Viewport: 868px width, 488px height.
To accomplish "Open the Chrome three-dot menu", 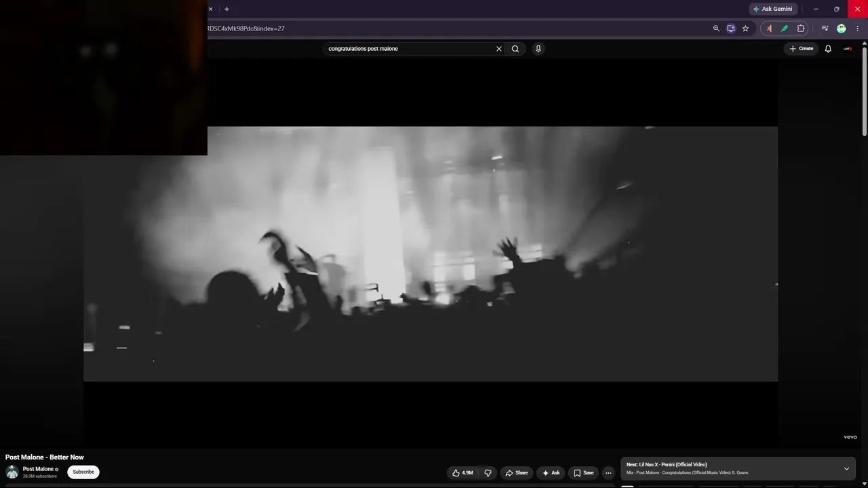I will [858, 28].
